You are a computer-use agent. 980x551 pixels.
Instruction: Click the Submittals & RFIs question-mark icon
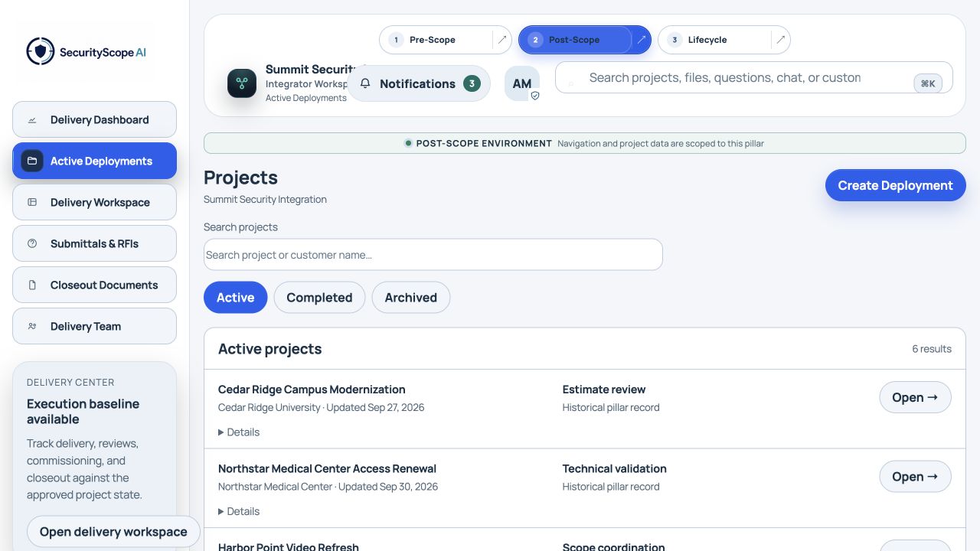[x=32, y=244]
